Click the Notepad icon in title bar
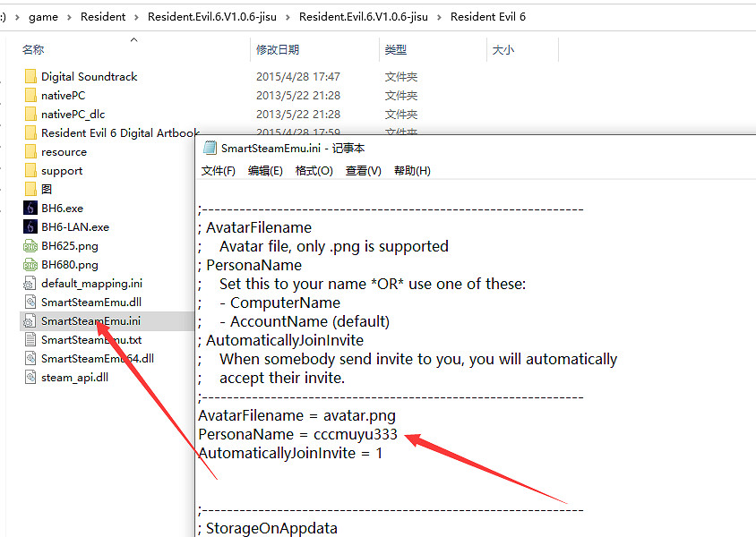The height and width of the screenshot is (537, 756). point(210,149)
